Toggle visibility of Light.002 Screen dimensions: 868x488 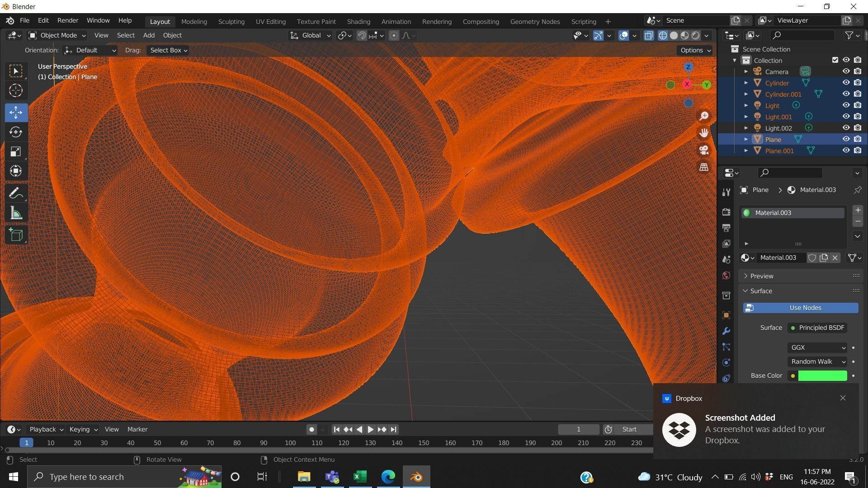point(846,128)
